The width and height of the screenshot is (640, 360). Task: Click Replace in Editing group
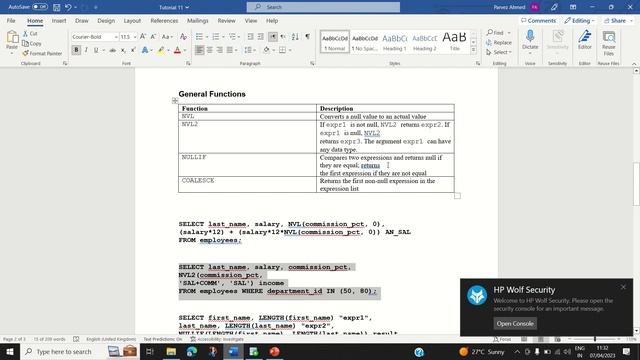click(499, 42)
